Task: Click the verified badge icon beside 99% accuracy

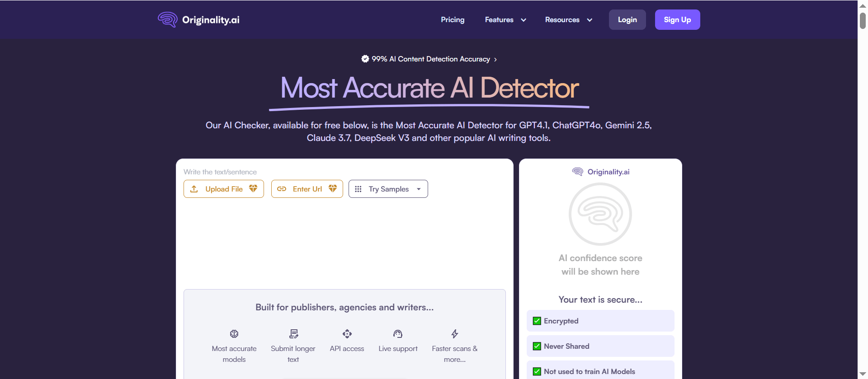Action: [365, 59]
